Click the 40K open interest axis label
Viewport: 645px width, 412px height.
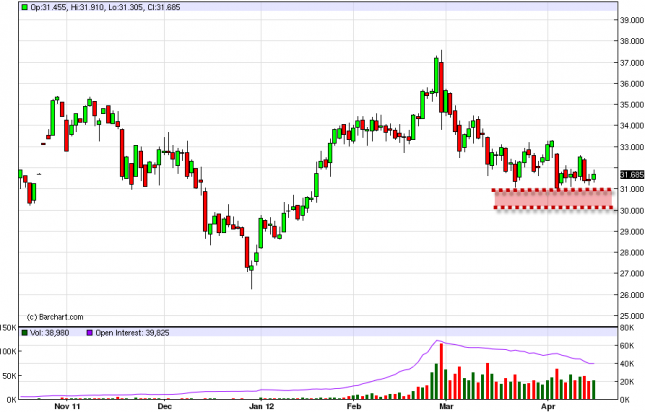pos(626,364)
